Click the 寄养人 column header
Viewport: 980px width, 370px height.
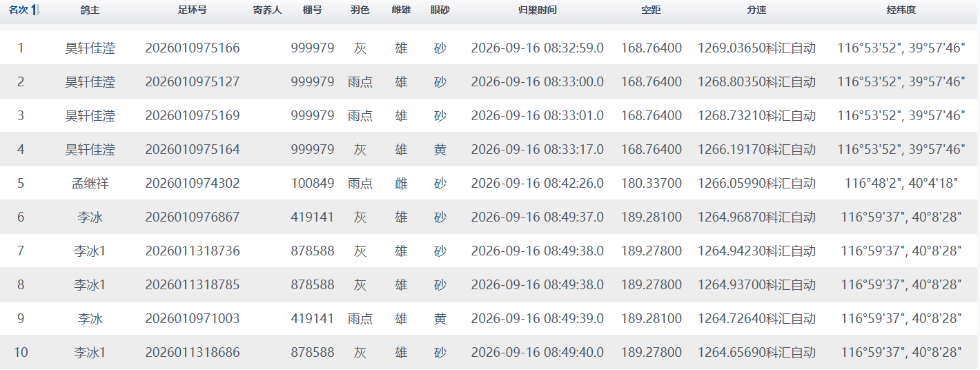pyautogui.click(x=267, y=10)
